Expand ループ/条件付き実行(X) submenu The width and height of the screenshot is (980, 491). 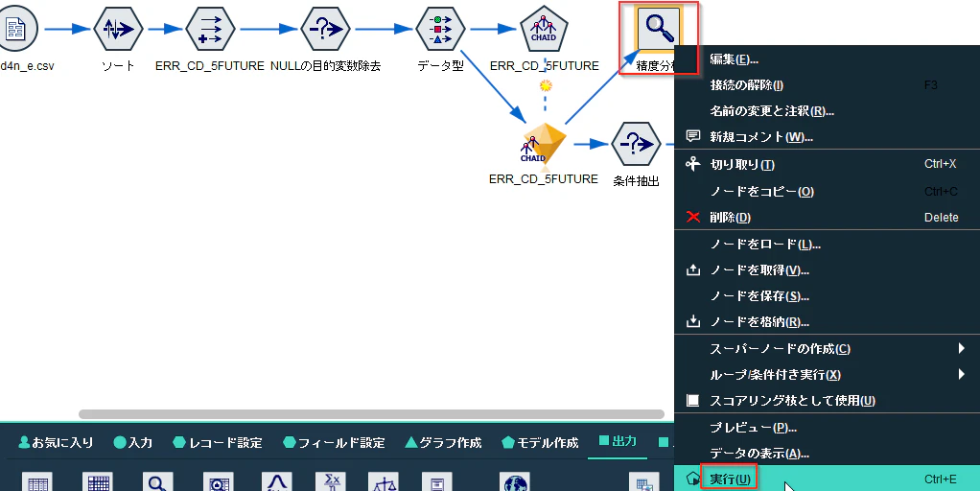[x=827, y=375]
